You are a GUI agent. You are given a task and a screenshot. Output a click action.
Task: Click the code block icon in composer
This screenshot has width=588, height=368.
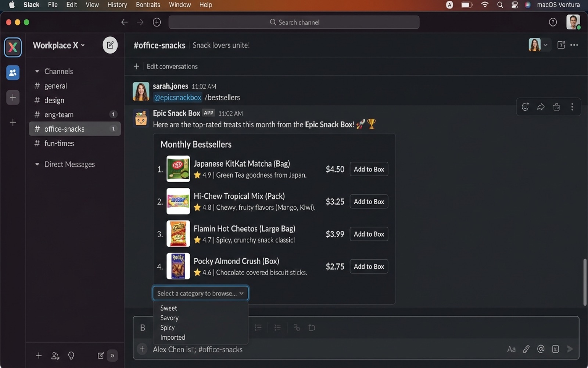pos(312,328)
